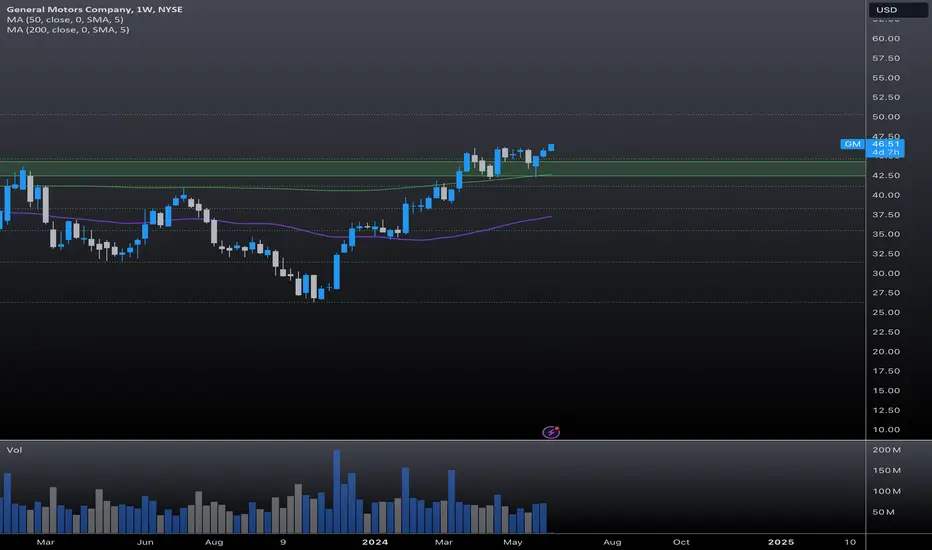Click the 50.00 price axis label
The width and height of the screenshot is (932, 550).
(886, 117)
